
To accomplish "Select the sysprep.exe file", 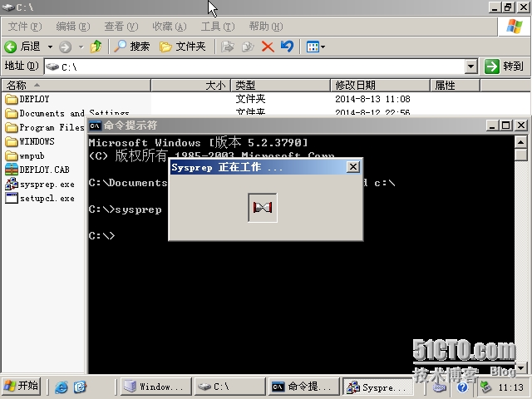I will click(40, 185).
